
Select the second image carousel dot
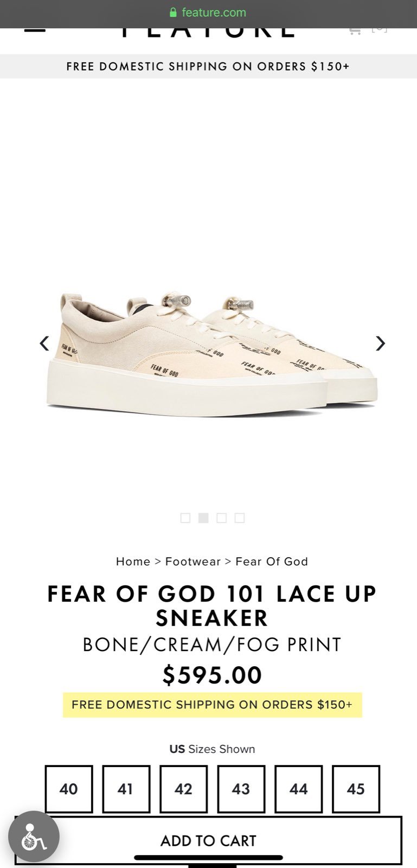[203, 518]
